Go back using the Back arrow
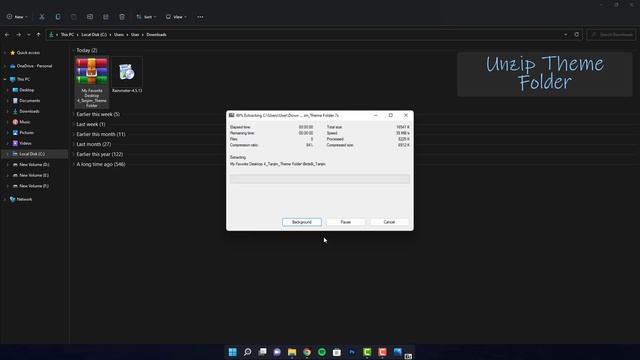 click(7, 35)
